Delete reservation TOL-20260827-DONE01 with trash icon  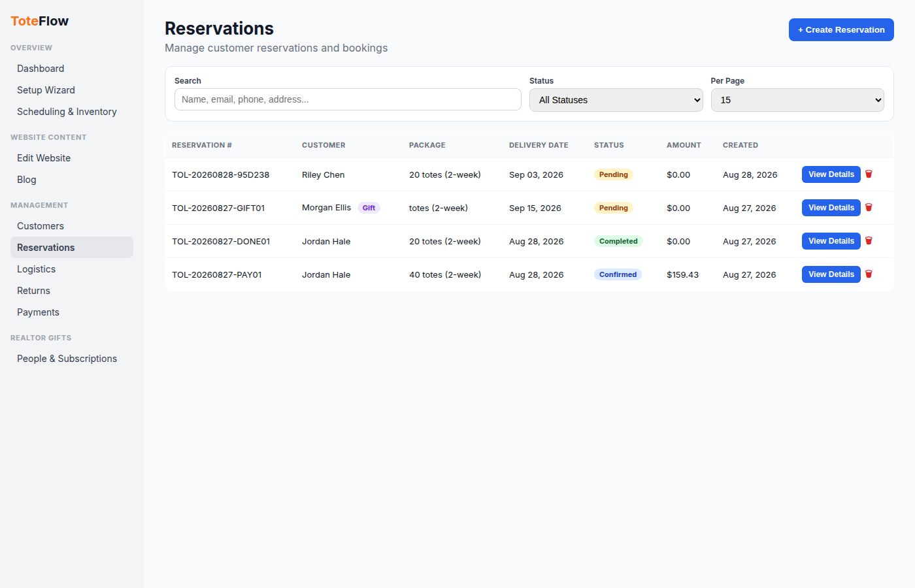click(869, 241)
